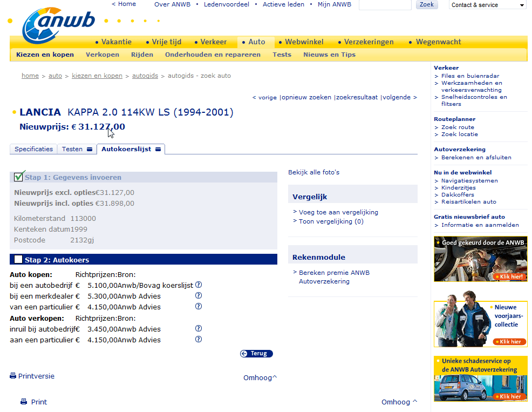Open Over ANWB link
Screen dimensions: 532x412
172,4
